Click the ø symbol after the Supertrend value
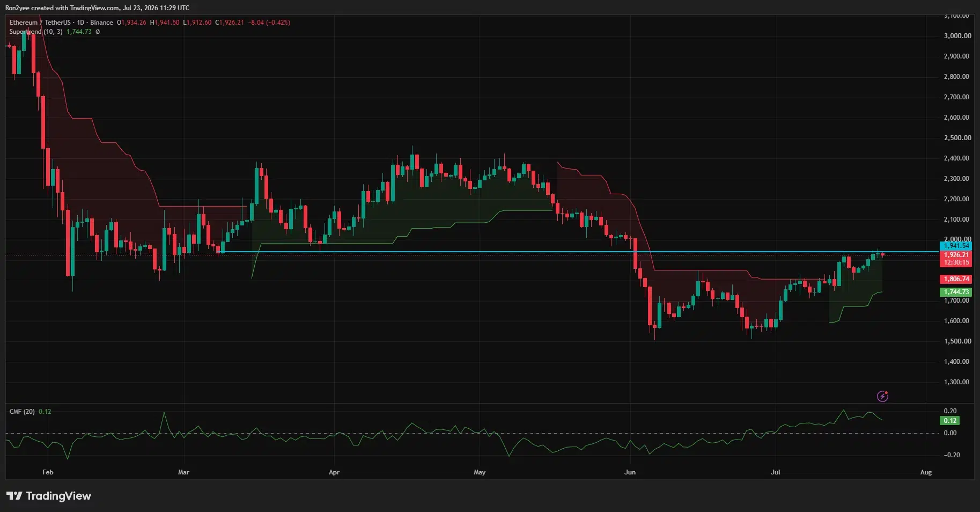Screen dimensions: 980x512 click(x=98, y=32)
